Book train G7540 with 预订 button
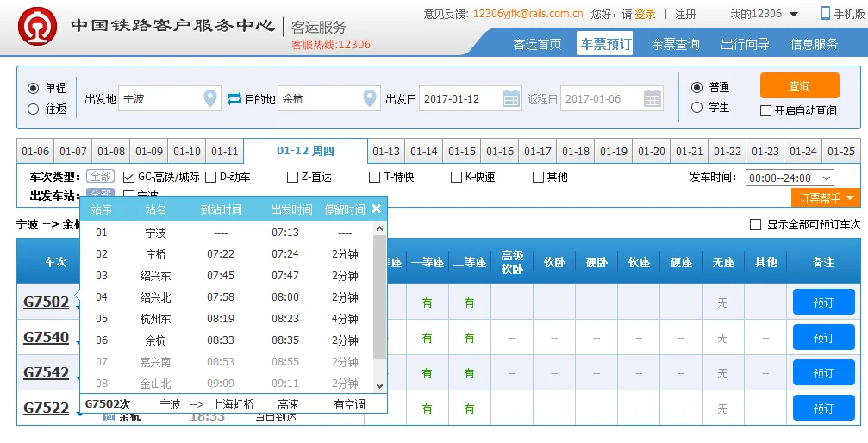The height and width of the screenshot is (443, 868). (824, 338)
